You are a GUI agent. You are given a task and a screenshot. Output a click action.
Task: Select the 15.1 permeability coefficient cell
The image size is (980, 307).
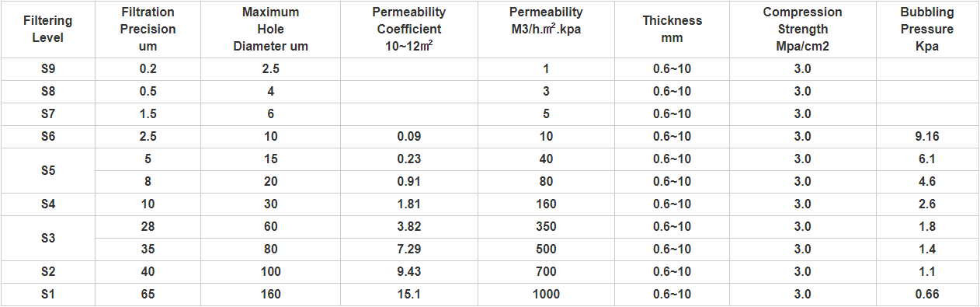(x=409, y=295)
